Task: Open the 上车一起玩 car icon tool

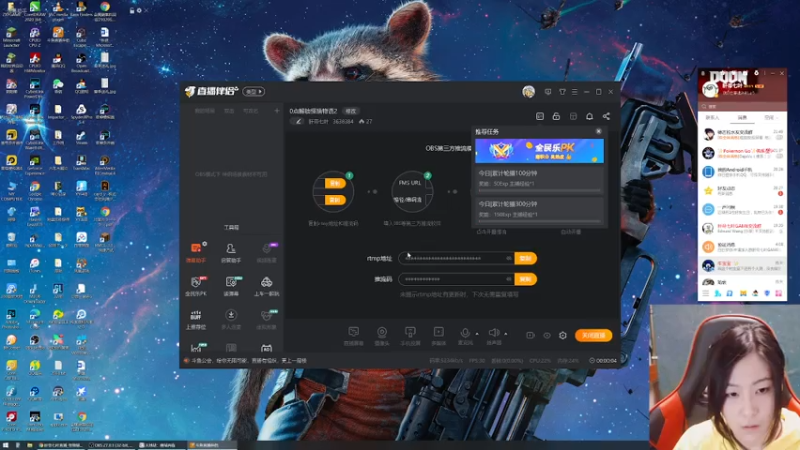Action: [x=266, y=286]
